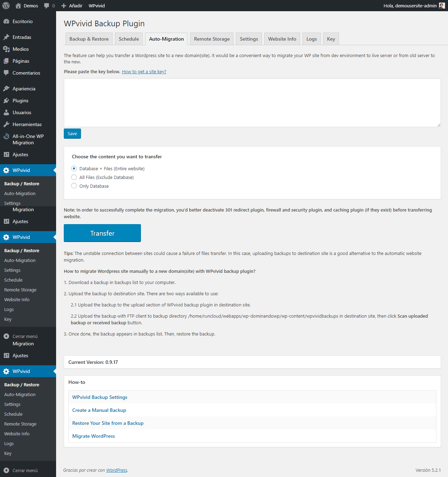Go to the Remote Storage tab
448x477 pixels.
pos(212,39)
